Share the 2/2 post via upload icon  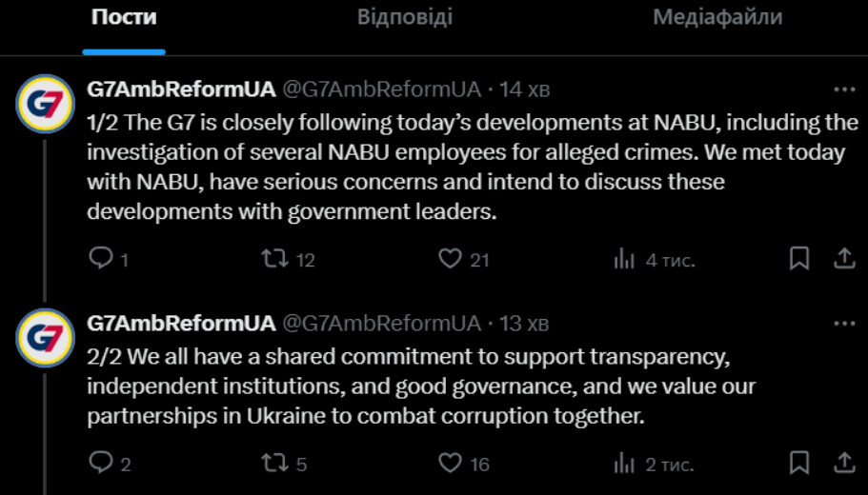(844, 463)
